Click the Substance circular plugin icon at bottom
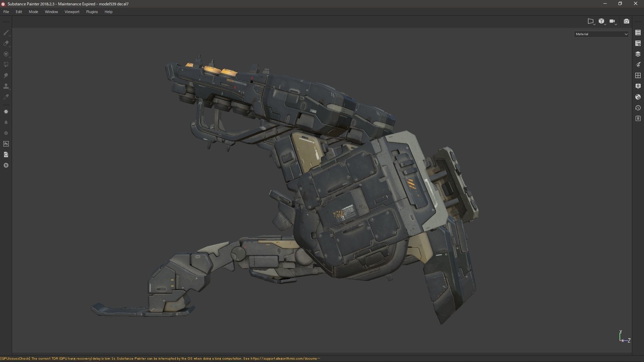Screen dimensions: 644x362 coord(6,165)
